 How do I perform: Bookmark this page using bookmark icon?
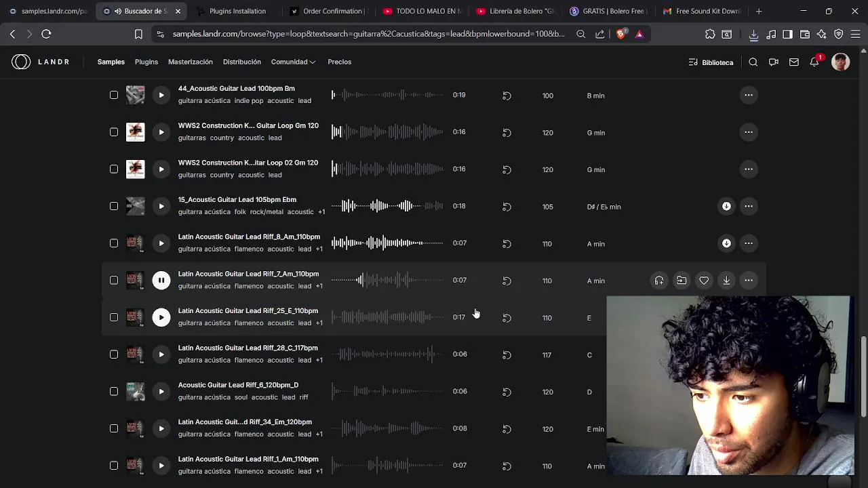pos(138,34)
